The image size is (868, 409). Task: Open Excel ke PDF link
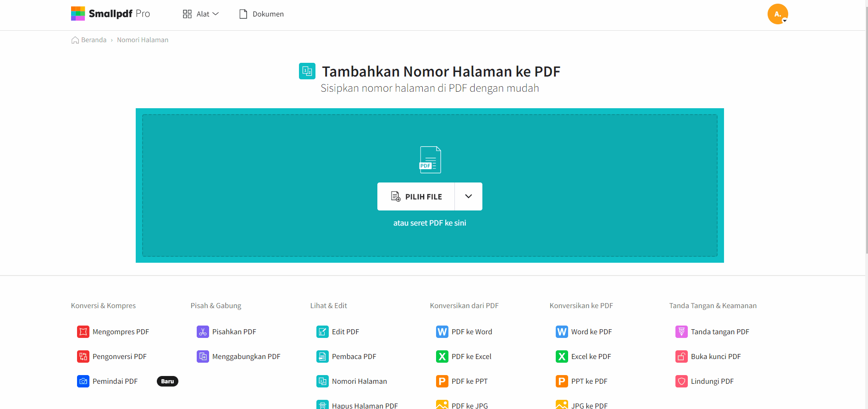click(591, 356)
